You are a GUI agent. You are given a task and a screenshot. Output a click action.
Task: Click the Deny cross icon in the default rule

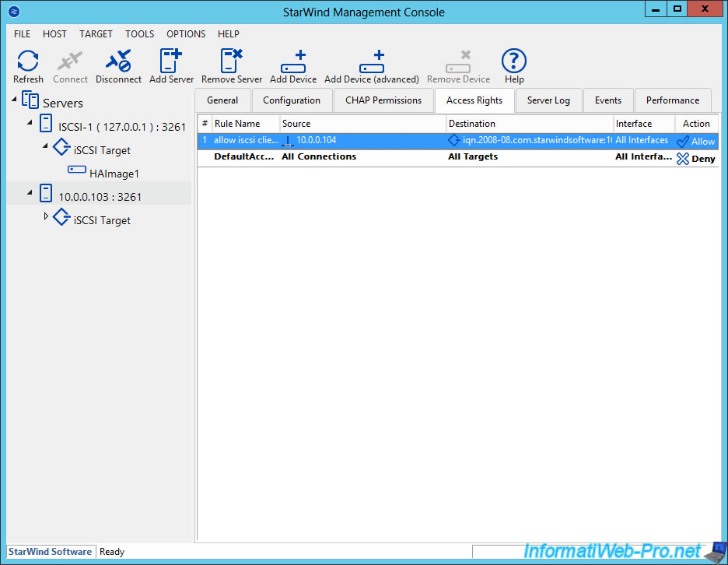(x=683, y=159)
